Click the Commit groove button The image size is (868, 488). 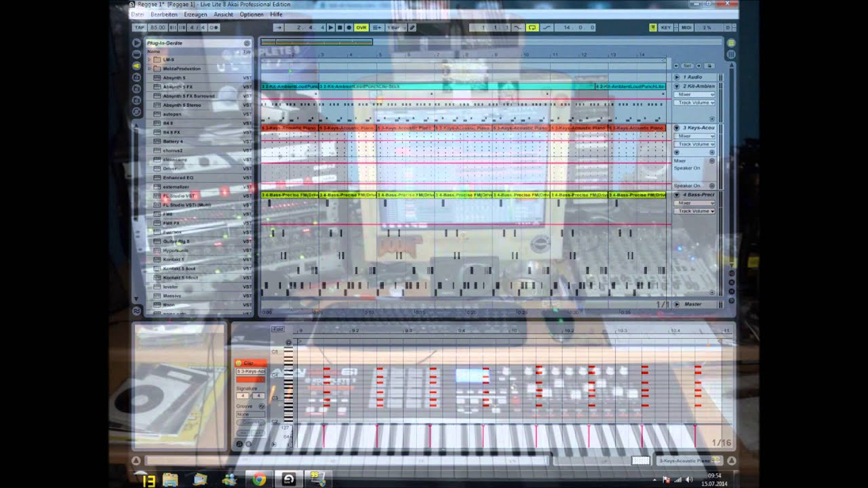[x=250, y=423]
